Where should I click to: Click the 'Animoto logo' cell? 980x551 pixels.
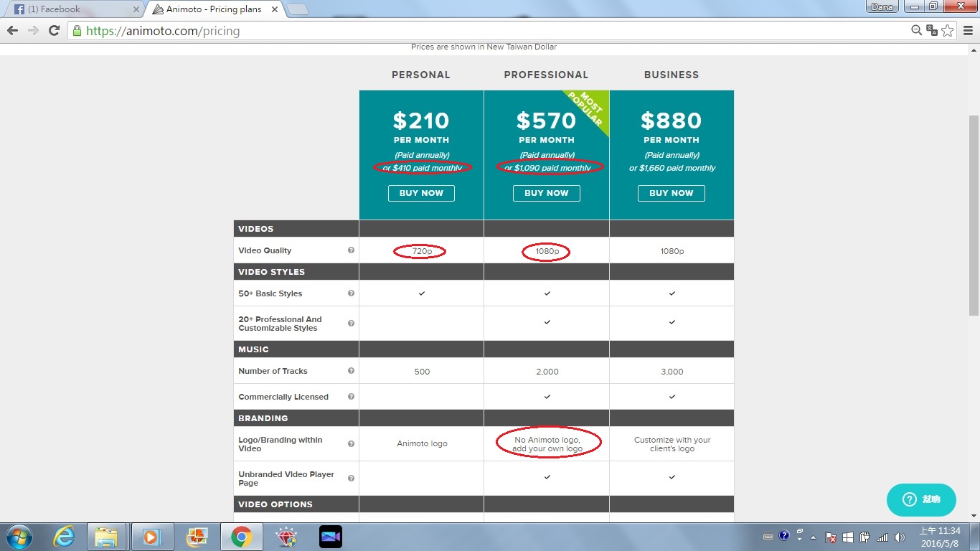pos(422,443)
